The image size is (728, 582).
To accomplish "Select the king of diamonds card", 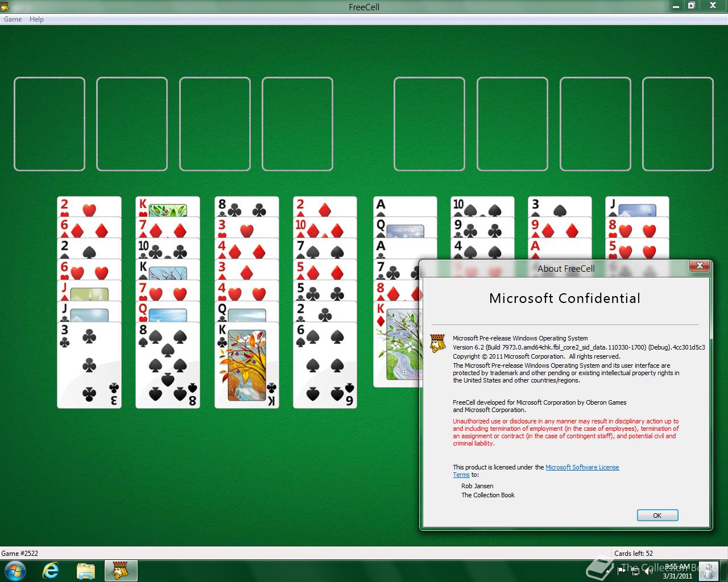I will (396, 344).
